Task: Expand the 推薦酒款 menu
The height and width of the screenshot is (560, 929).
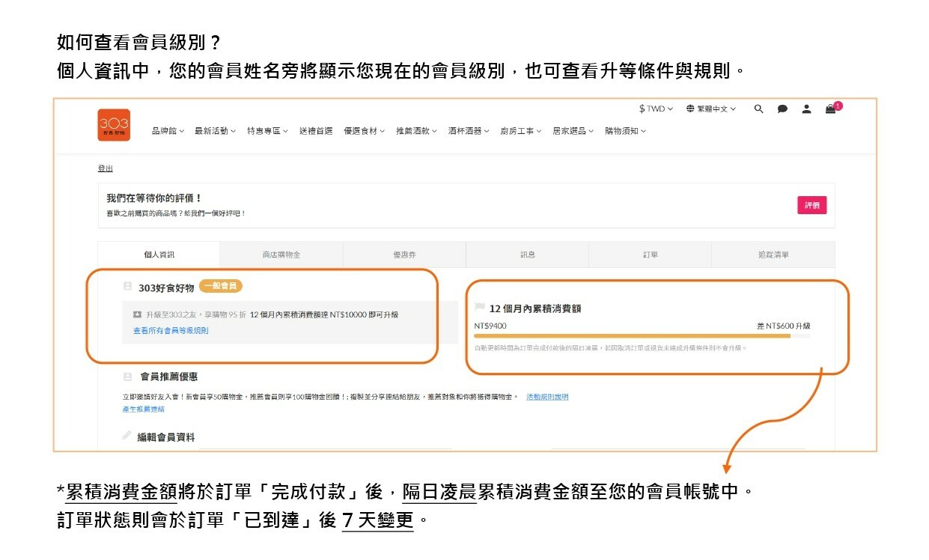Action: [416, 131]
